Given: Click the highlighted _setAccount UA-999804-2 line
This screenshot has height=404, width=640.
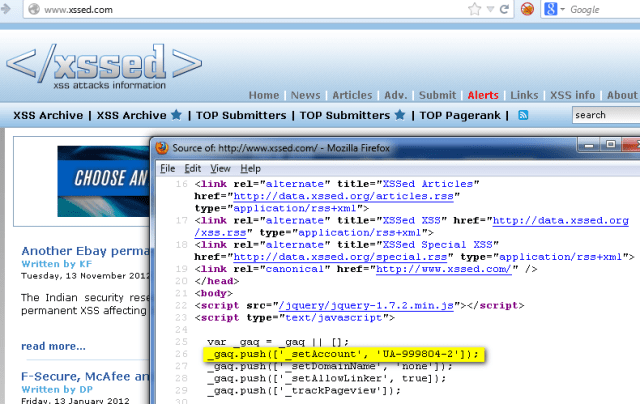Looking at the screenshot, I should click(343, 354).
